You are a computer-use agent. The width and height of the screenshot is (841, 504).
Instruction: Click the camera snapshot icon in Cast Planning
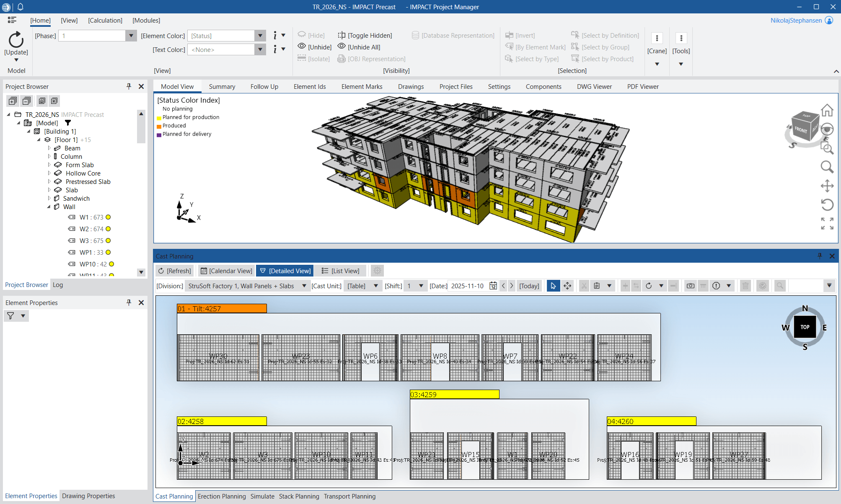[690, 286]
